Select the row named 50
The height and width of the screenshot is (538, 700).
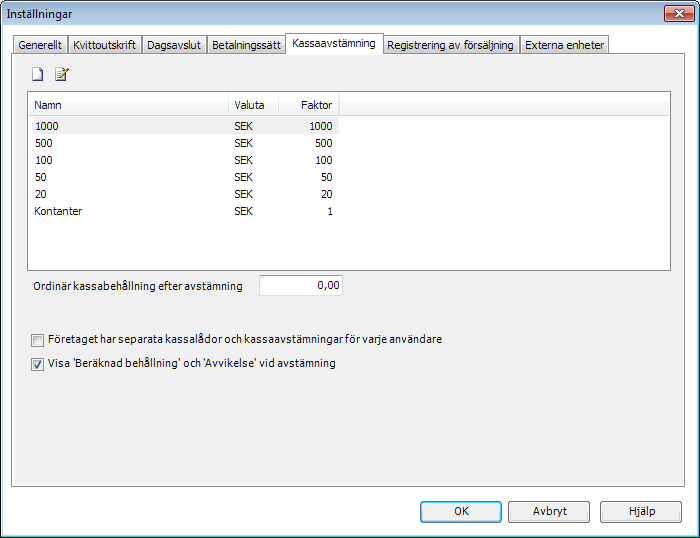coord(186,177)
